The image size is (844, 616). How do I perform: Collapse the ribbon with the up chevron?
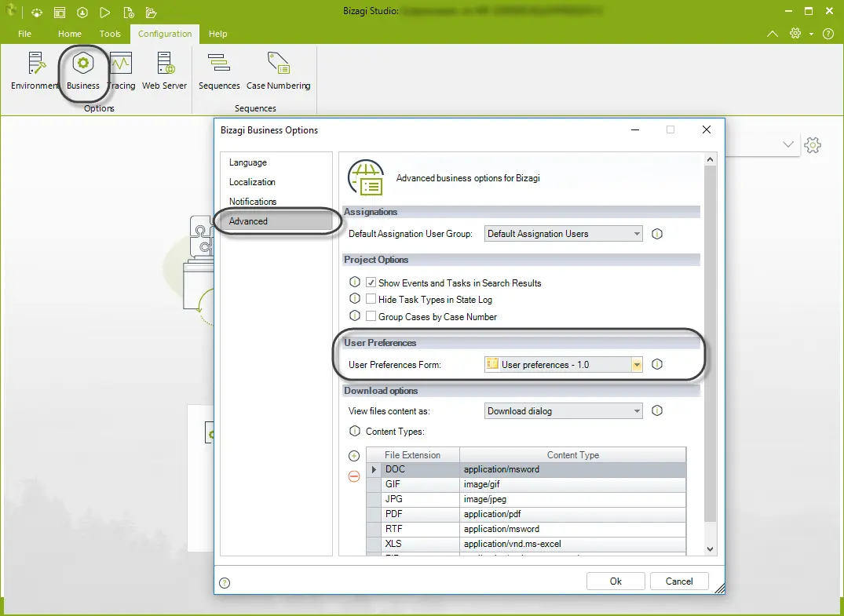pos(773,34)
